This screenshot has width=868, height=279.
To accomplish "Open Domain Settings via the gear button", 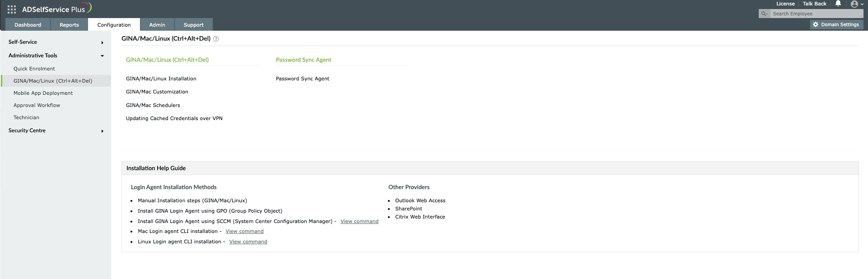I will pyautogui.click(x=836, y=25).
